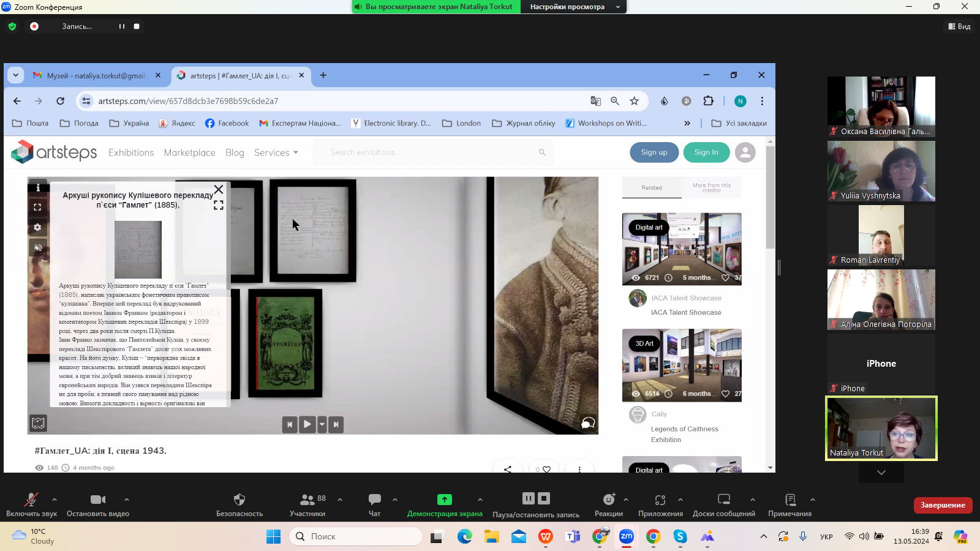Image resolution: width=980 pixels, height=551 pixels.
Task: Expand the artwork info panel to fullscreen
Action: coord(219,206)
